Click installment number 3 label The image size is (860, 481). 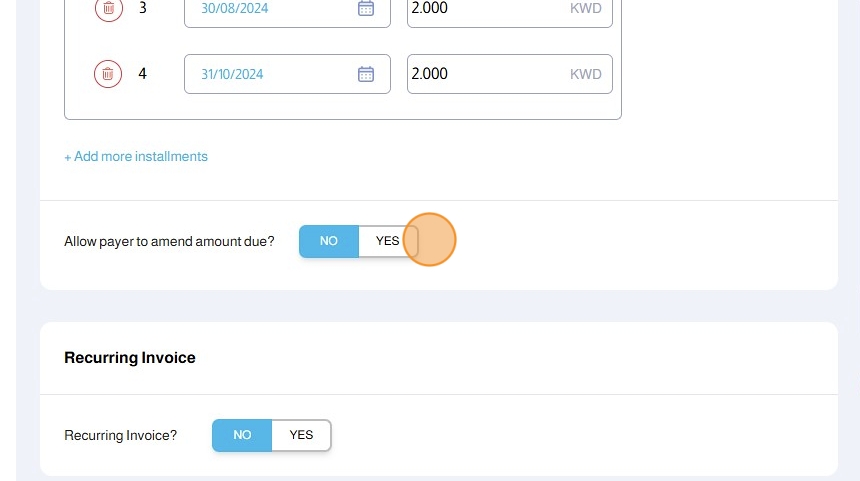tap(142, 8)
